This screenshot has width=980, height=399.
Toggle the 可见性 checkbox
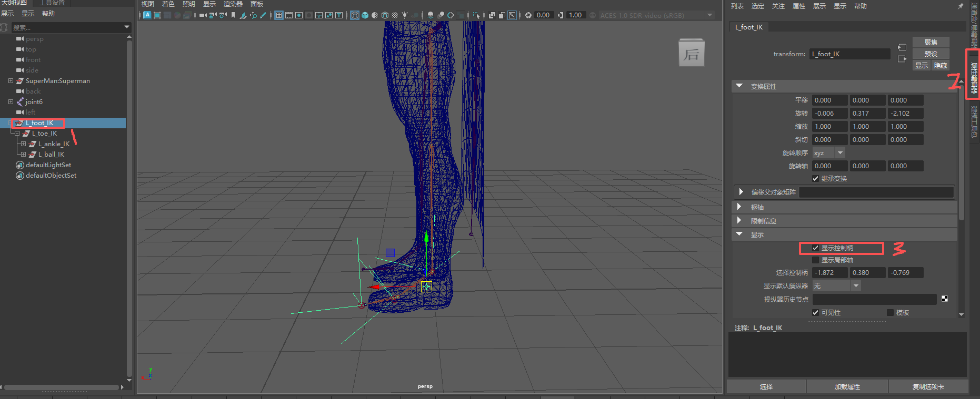tap(815, 313)
